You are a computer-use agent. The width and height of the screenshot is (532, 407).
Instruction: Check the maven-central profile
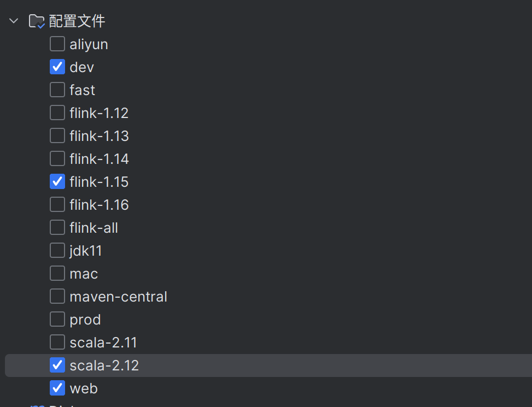coord(57,296)
